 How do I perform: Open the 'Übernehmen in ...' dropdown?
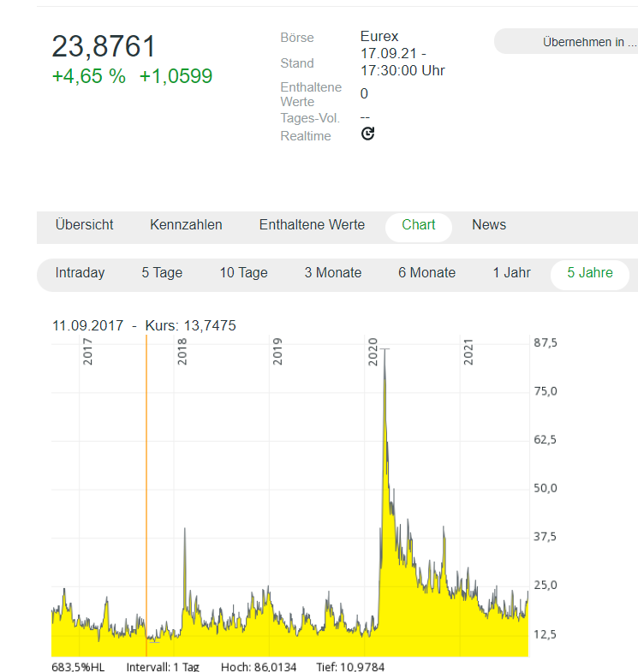566,42
